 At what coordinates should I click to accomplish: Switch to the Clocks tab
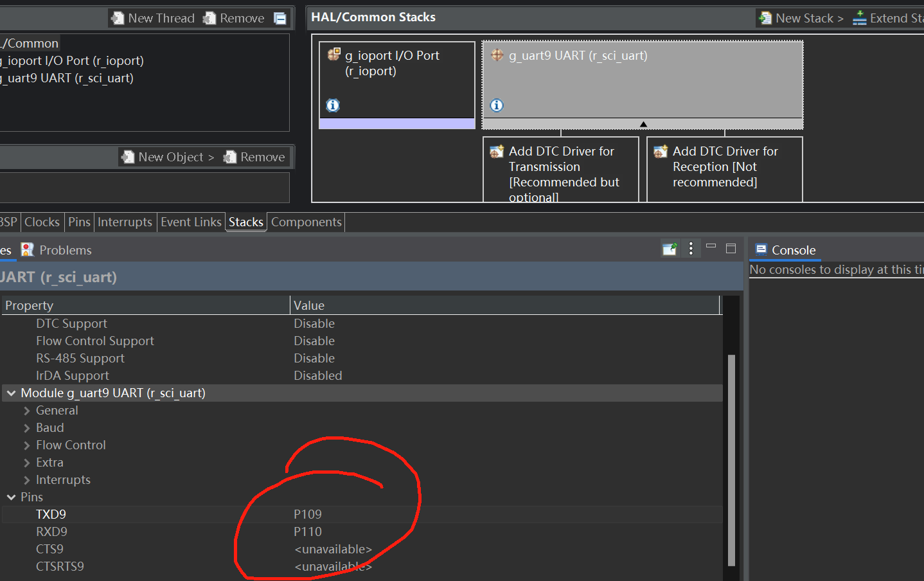[42, 222]
